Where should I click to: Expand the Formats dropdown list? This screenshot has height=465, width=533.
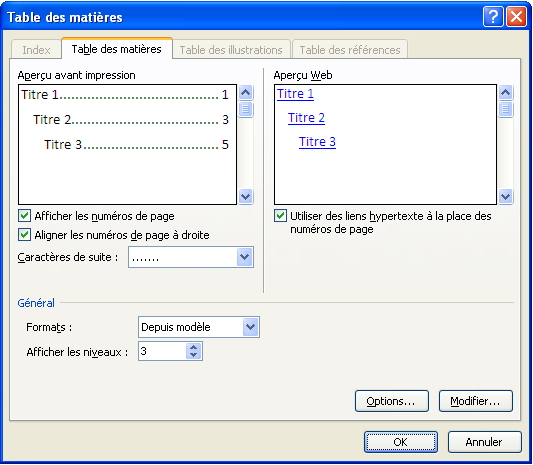point(251,327)
